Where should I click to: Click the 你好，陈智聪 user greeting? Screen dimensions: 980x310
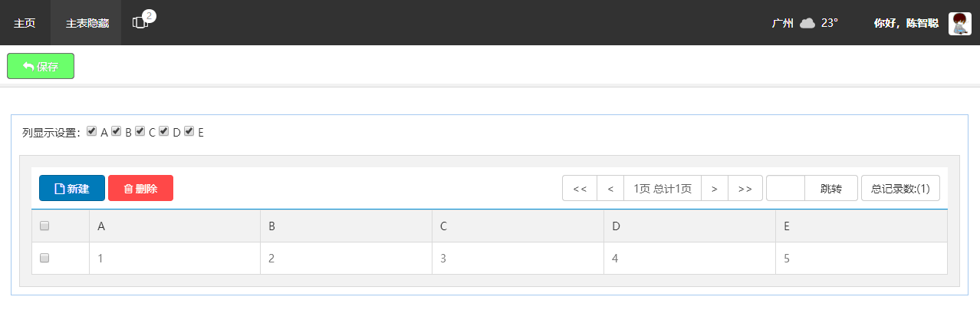pyautogui.click(x=906, y=23)
